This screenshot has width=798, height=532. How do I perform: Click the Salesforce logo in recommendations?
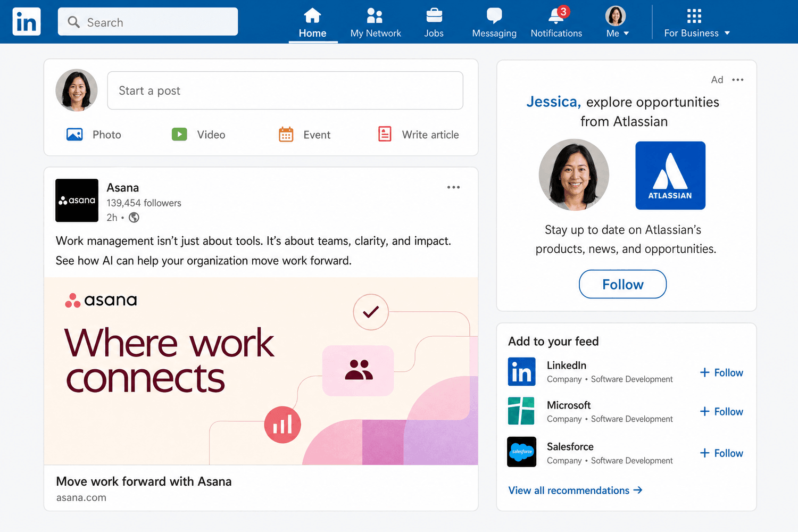pos(521,452)
